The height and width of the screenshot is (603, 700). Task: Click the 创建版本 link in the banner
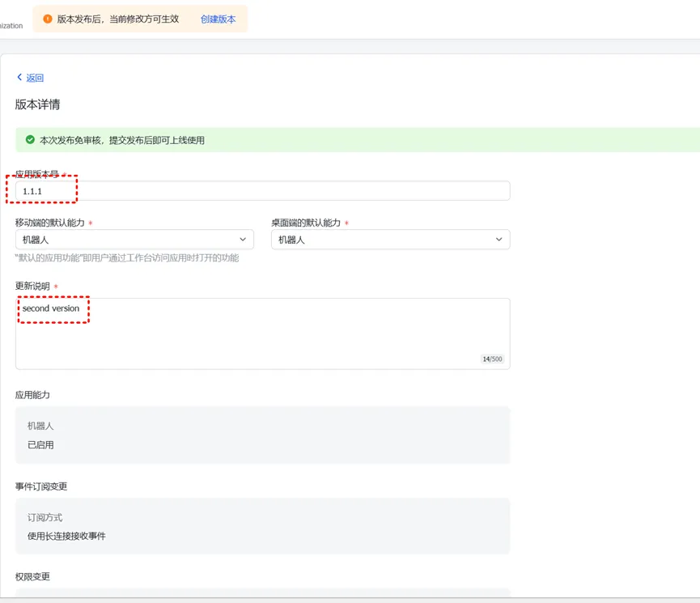coord(218,19)
